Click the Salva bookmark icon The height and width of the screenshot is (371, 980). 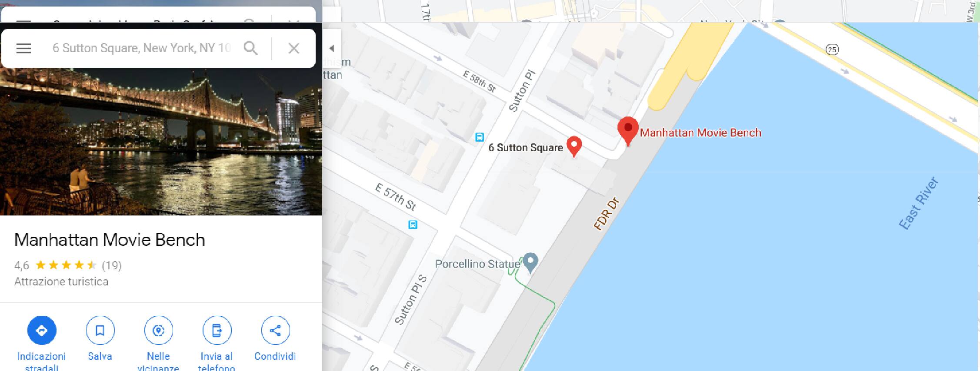pyautogui.click(x=100, y=331)
